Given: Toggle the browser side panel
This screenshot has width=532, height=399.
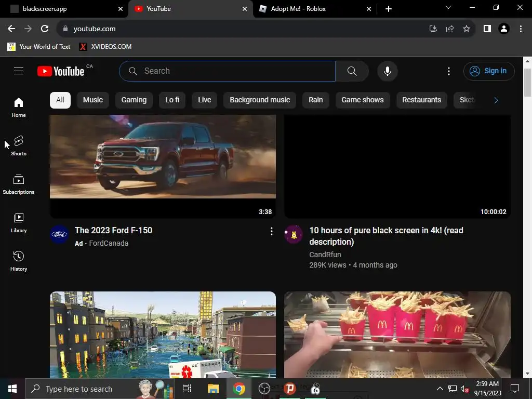Looking at the screenshot, I should (x=487, y=29).
